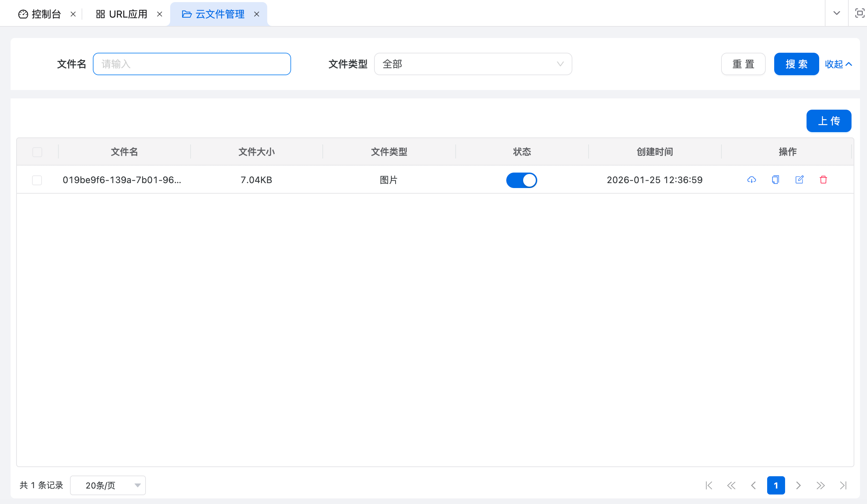Click the download cloud icon in file row
This screenshot has height=504, width=867.
(751, 180)
